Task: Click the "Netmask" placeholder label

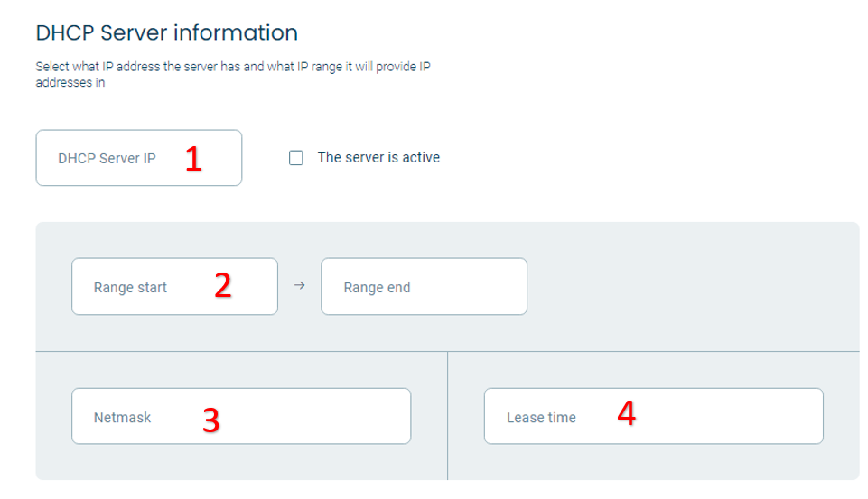Action: tap(122, 418)
